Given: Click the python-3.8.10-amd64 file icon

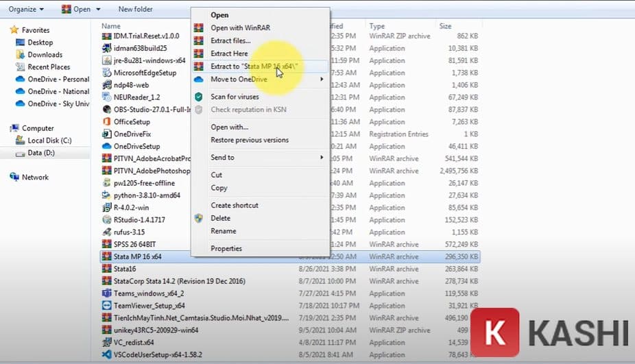Looking at the screenshot, I should (x=106, y=195).
